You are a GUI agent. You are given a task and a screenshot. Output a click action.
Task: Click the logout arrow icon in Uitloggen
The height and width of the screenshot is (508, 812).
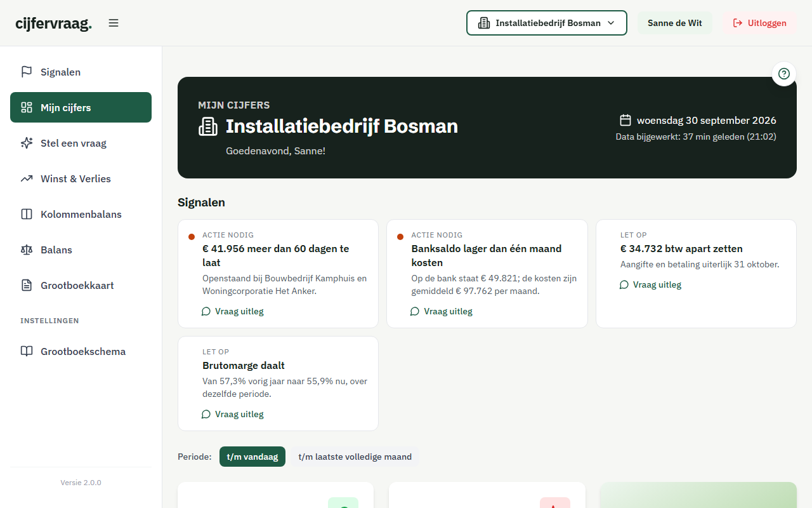(x=738, y=23)
